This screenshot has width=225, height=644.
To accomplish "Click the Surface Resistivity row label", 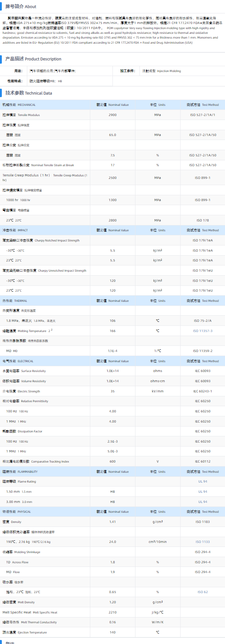I will [x=24, y=371].
